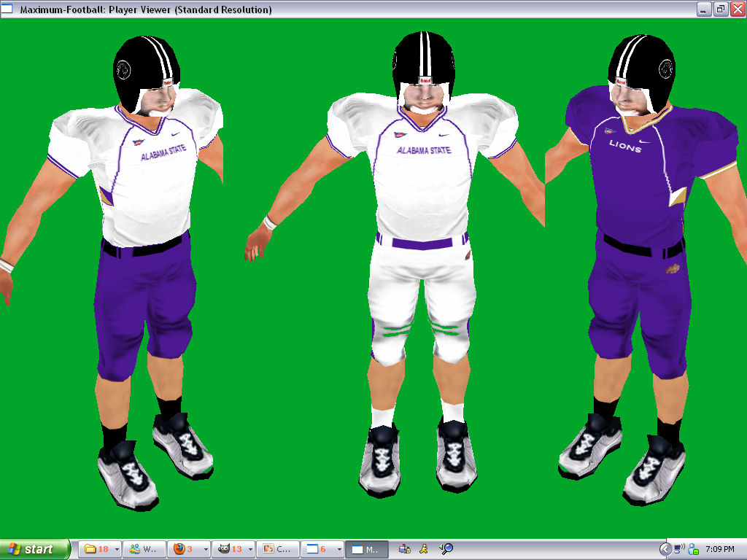Expand the folder group dropdown arrow
This screenshot has height=560, width=747.
[x=117, y=549]
